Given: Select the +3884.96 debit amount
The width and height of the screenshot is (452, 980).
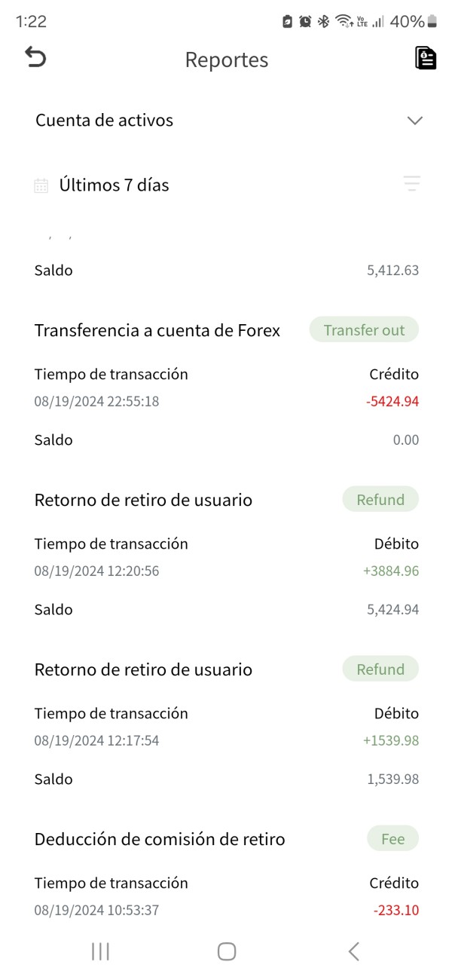Looking at the screenshot, I should (x=391, y=571).
